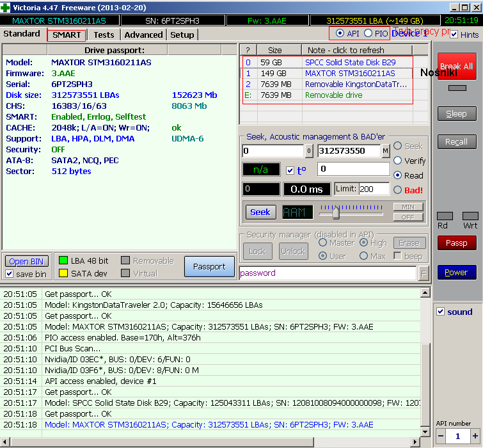The width and height of the screenshot is (483, 448).
Task: Click the password input field
Action: coord(328,273)
